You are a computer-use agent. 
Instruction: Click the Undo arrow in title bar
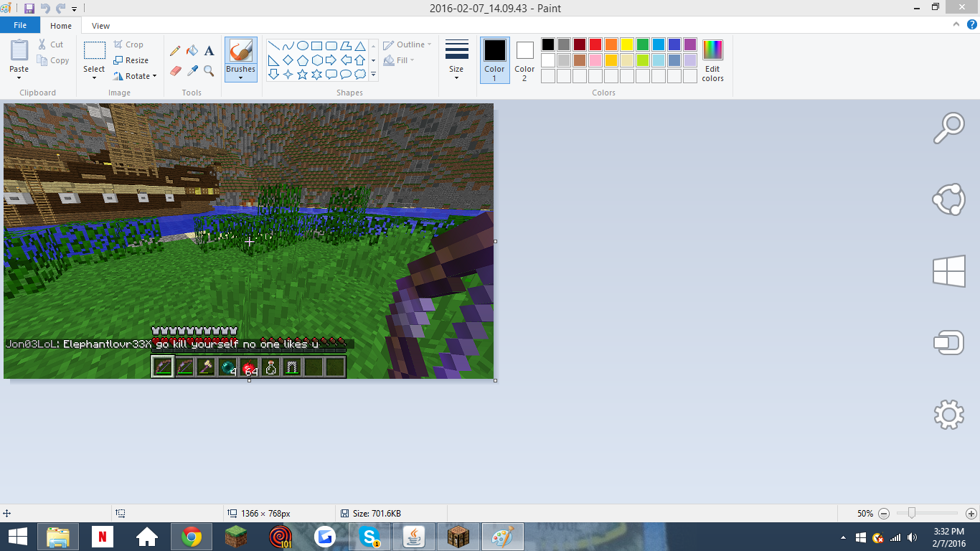(x=45, y=9)
